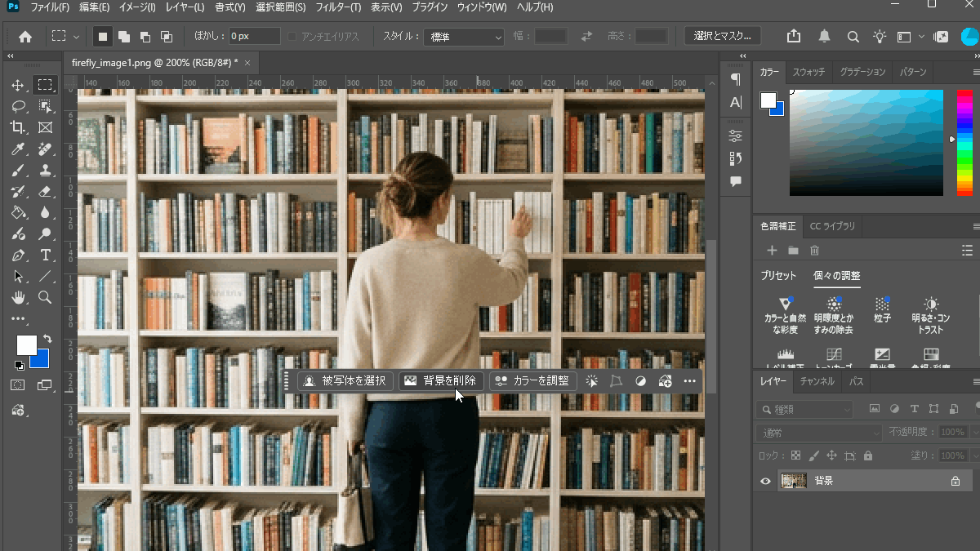Switch to the CC ライブラリ tab
The image size is (980, 551).
tap(832, 226)
